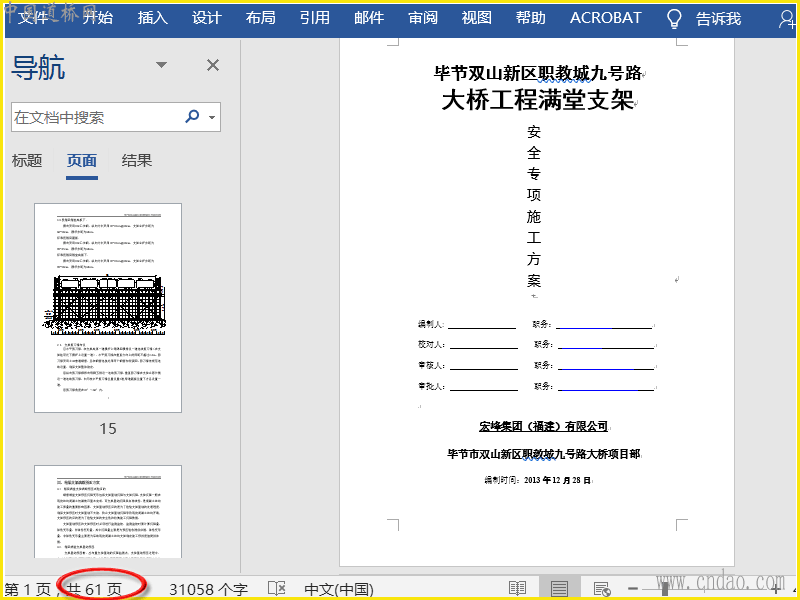
Task: Click the company name 宏峰集团（福建）有限公司
Action: pyautogui.click(x=543, y=426)
